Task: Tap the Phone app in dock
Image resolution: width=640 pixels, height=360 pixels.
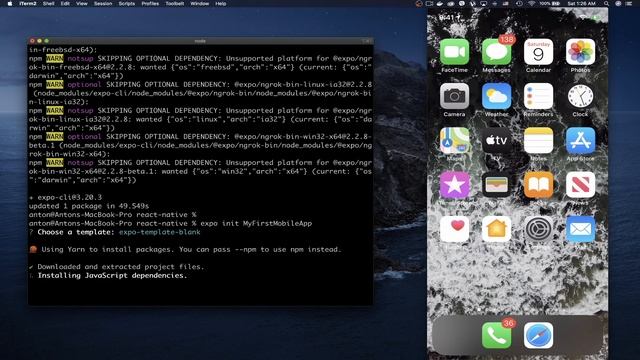Action: pyautogui.click(x=496, y=335)
